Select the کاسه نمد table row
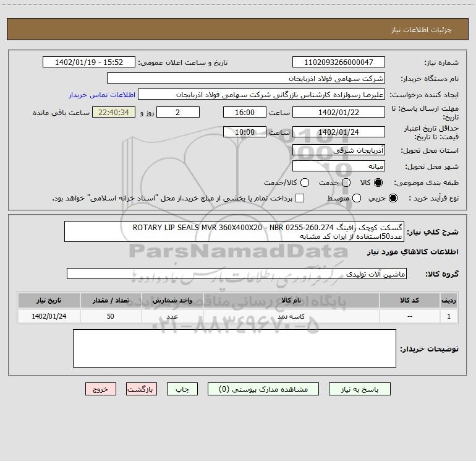The width and height of the screenshot is (476, 461). tap(238, 316)
